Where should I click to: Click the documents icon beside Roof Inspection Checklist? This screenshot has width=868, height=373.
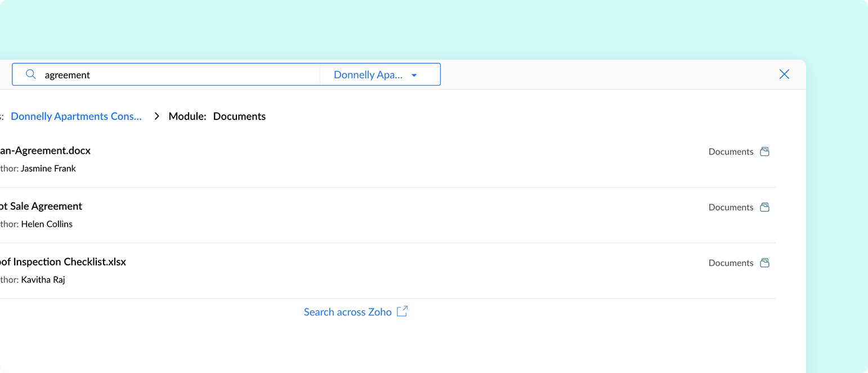click(764, 263)
